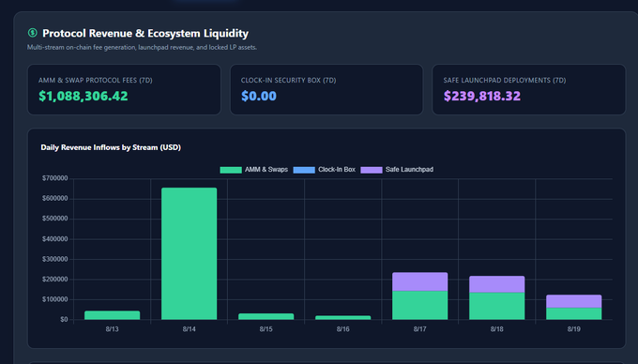Toggle the Safe Launchpad legend entry

click(397, 170)
